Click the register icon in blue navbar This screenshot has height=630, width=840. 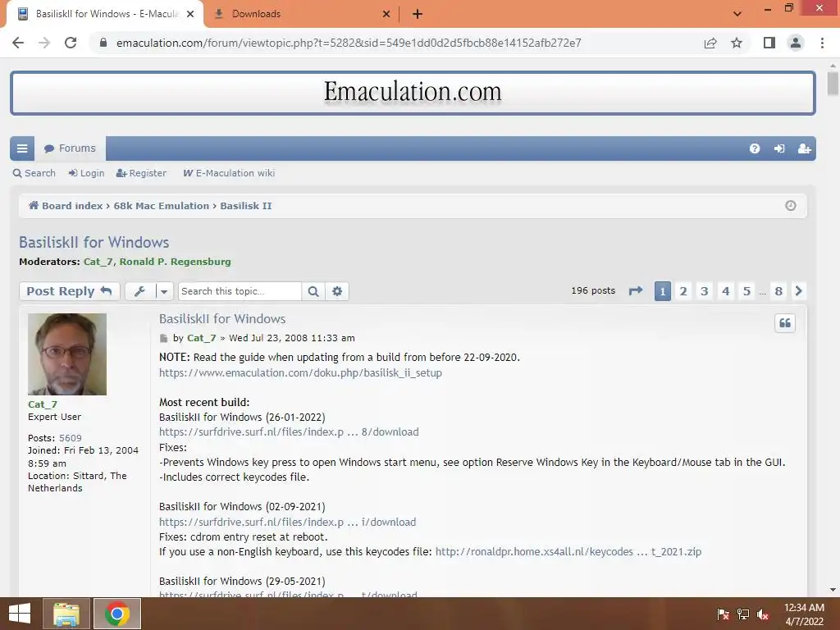coord(804,148)
